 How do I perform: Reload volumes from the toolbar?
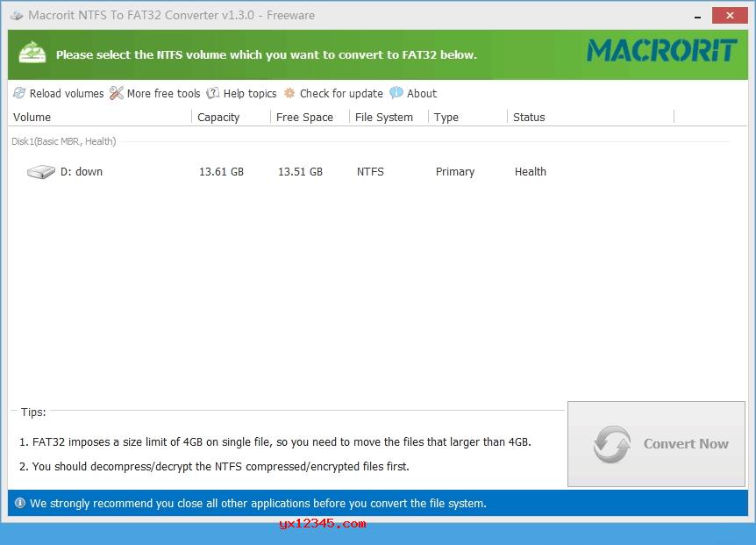click(x=59, y=93)
